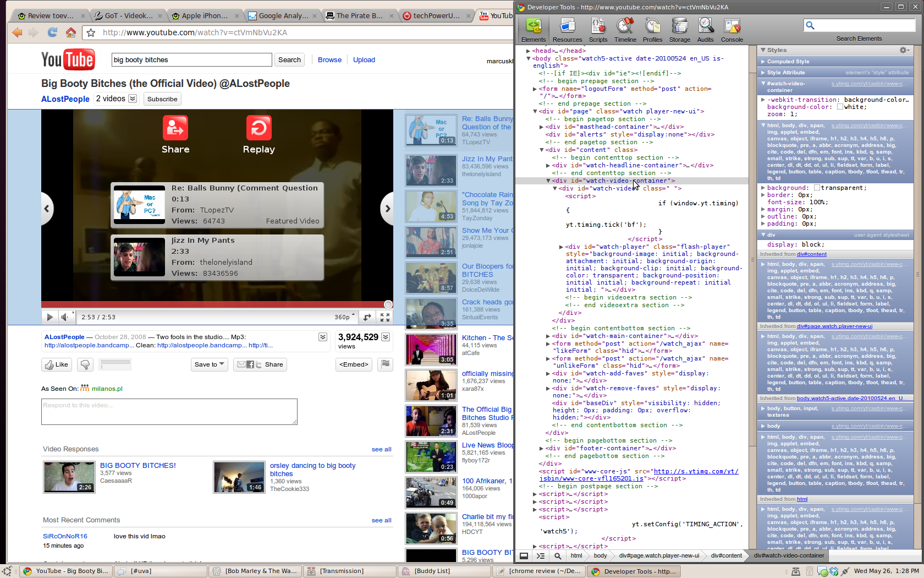Open the Browse link
The width and height of the screenshot is (924, 578).
coord(329,60)
